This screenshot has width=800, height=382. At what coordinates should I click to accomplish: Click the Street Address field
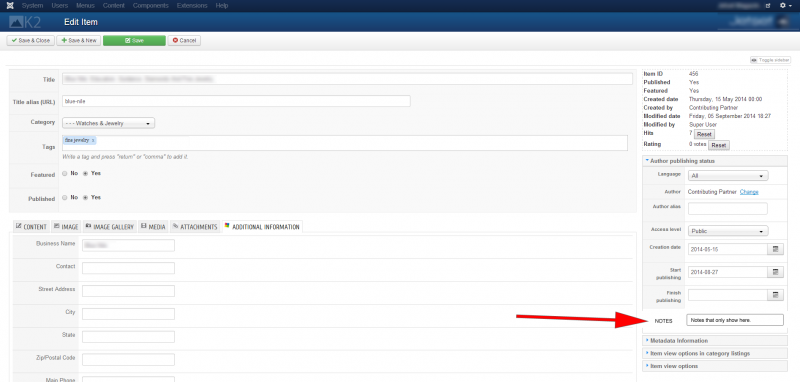pos(129,291)
